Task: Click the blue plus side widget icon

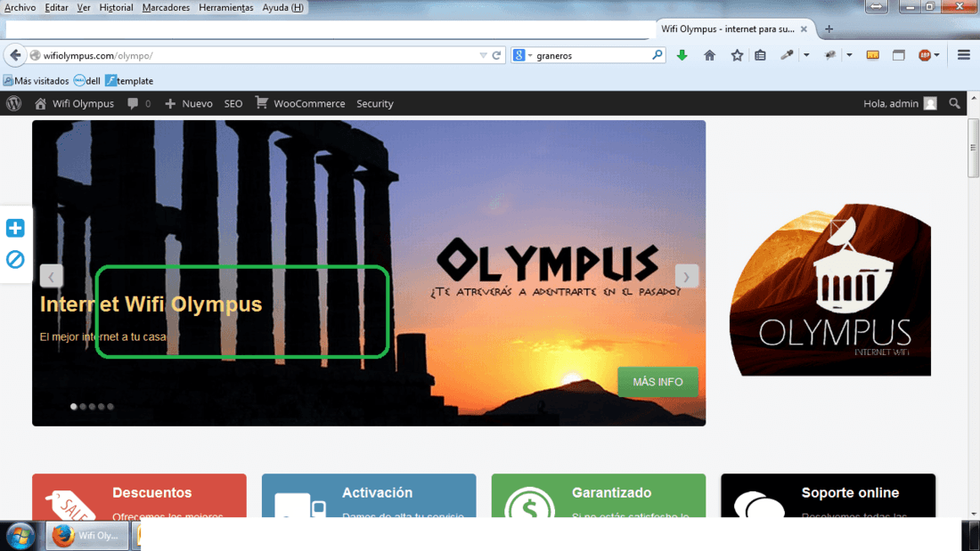Action: tap(15, 228)
